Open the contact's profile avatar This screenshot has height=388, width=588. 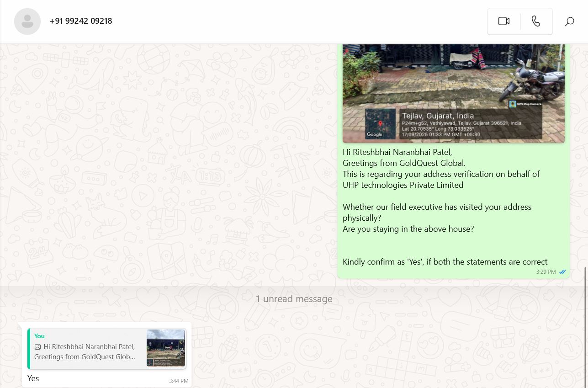27,21
